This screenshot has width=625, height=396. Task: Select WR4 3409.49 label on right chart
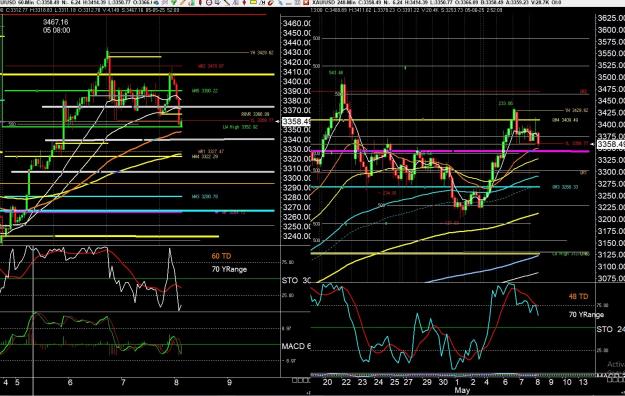click(x=565, y=120)
